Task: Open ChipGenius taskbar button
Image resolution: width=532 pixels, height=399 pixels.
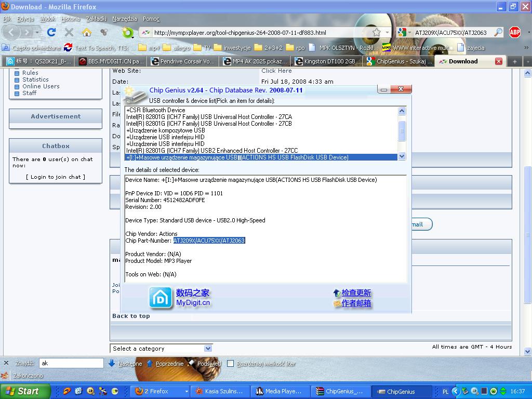Action: point(401,392)
